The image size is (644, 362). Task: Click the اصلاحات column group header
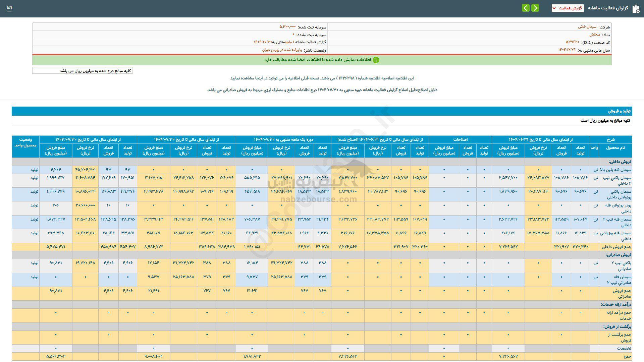460,139
